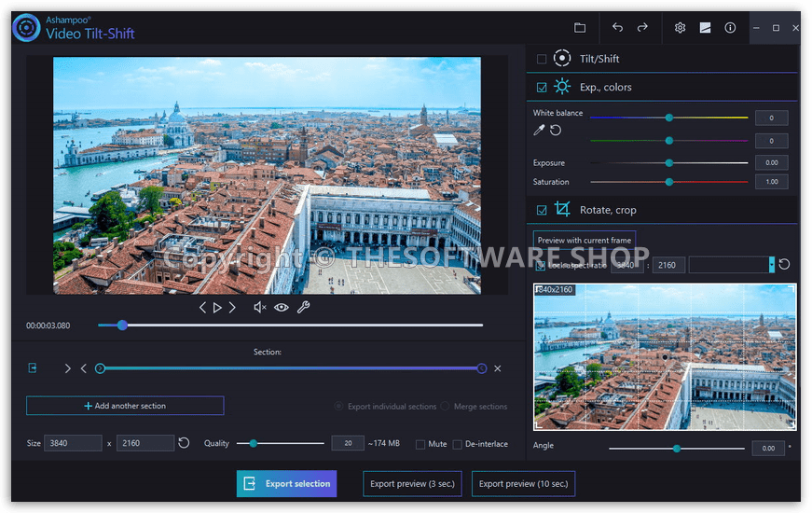The width and height of the screenshot is (812, 513).
Task: Enable the Mute checkbox for export
Action: point(420,444)
